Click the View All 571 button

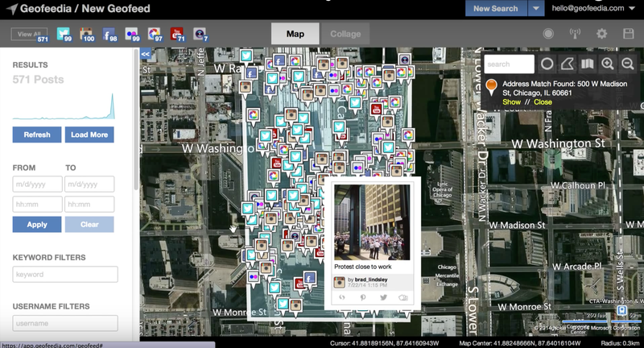click(x=30, y=35)
